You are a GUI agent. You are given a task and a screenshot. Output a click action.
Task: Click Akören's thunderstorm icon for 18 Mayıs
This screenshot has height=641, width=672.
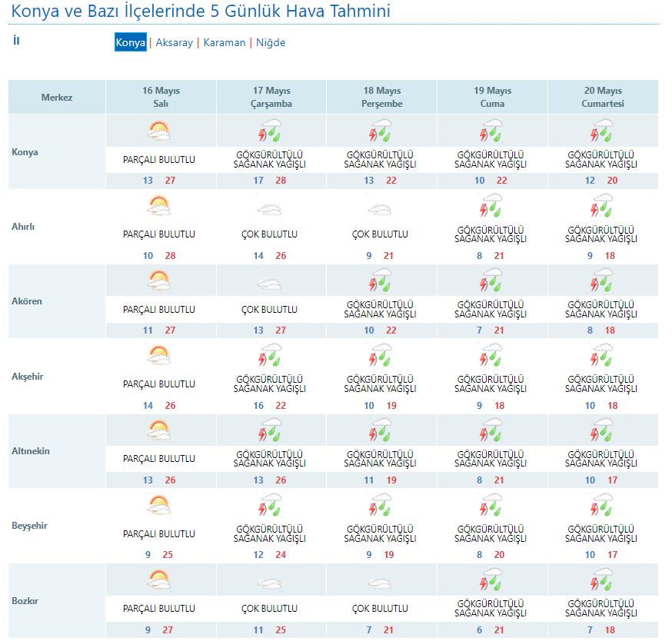pyautogui.click(x=381, y=281)
